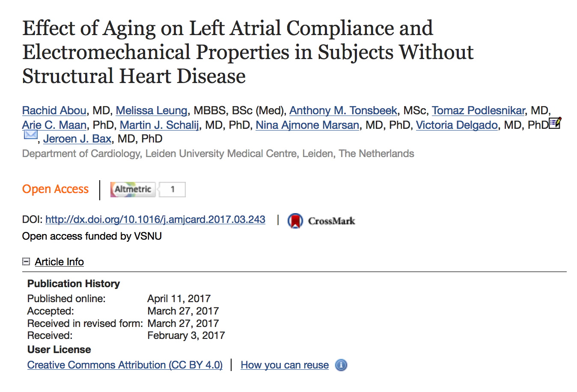Click the CrossMark logo icon

point(295,221)
